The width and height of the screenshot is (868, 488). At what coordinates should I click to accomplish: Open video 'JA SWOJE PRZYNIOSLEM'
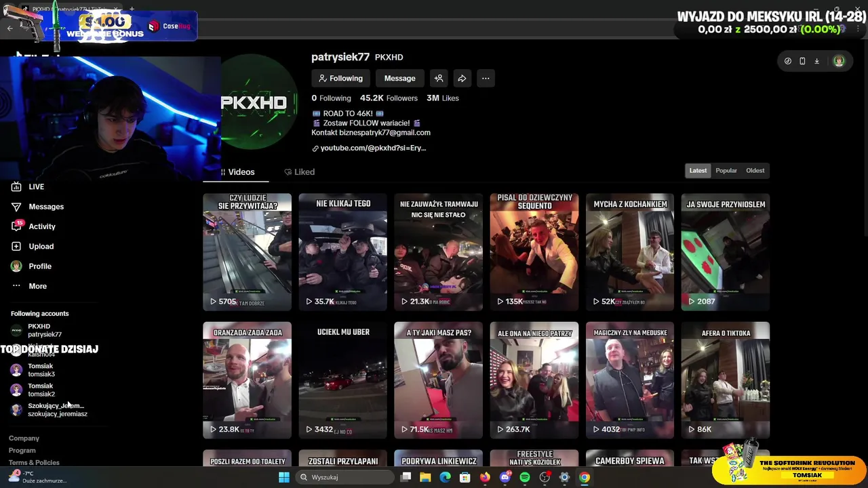pos(726,251)
